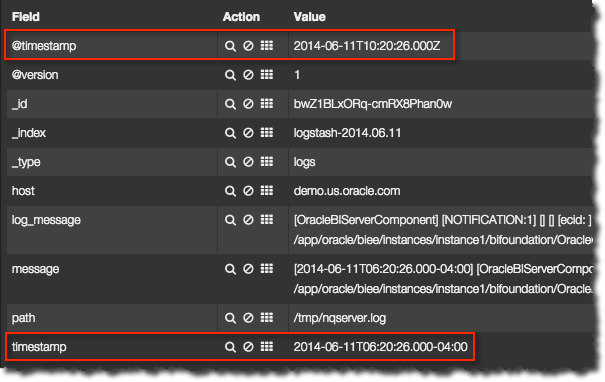The image size is (605, 382).
Task: Click the grid icon in the host row
Action: (267, 190)
